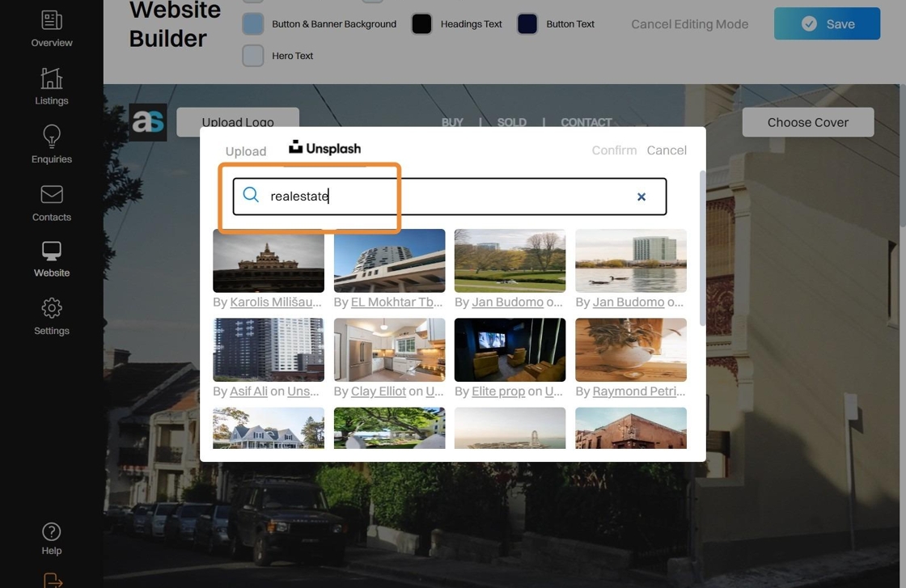
Task: Click Cancel Editing Mode
Action: (689, 24)
